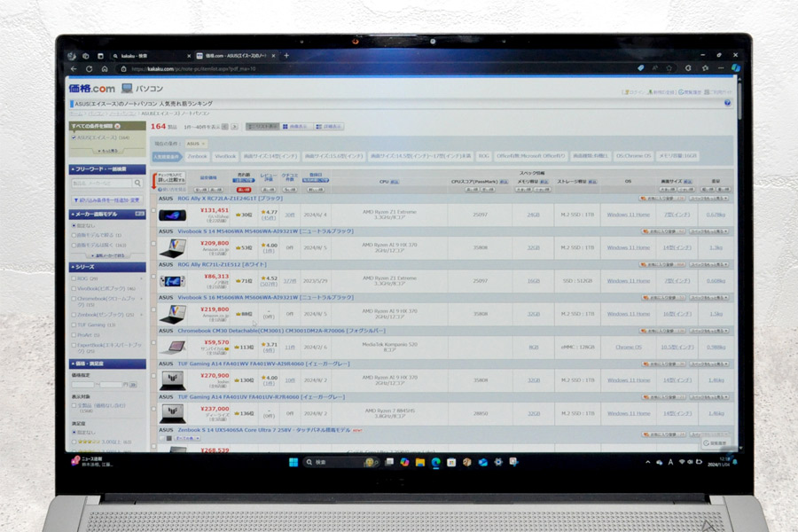798x532 pixels.
Task: Click the ¥59,570 price for Chromebook CM30
Action: (x=216, y=342)
